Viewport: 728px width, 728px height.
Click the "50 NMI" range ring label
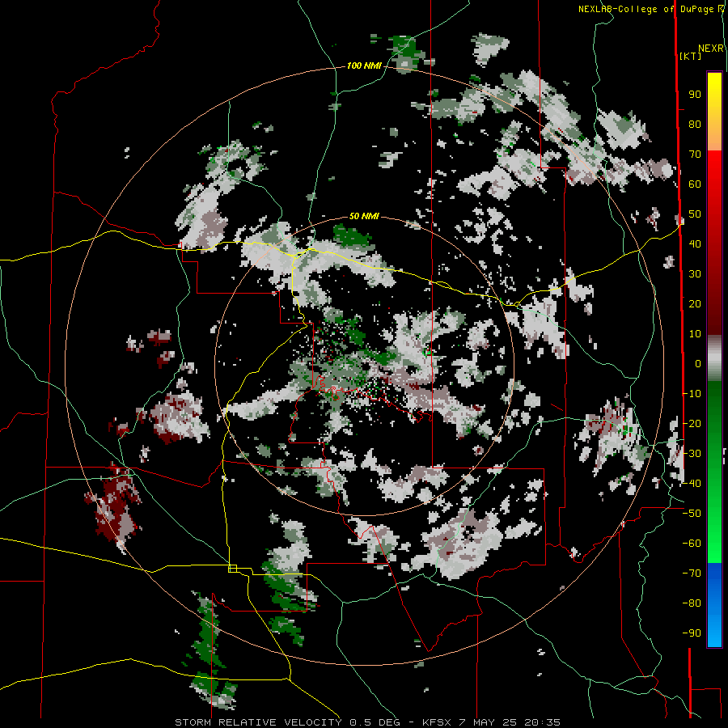pos(364,216)
